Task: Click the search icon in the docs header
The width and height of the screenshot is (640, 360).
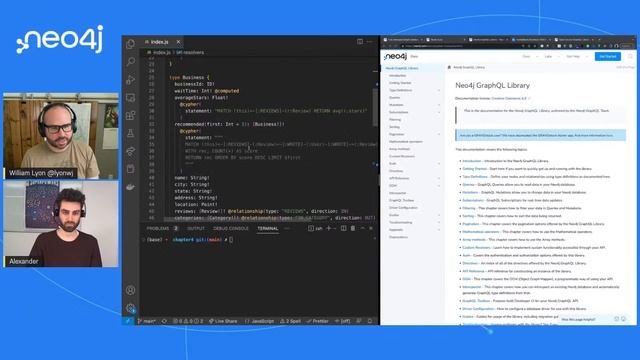Action: tap(630, 56)
